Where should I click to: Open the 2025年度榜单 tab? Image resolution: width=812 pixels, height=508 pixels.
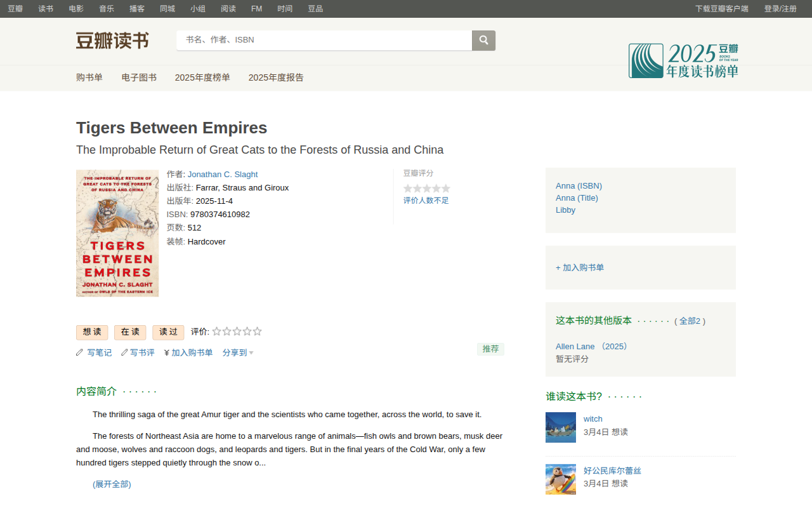pyautogui.click(x=202, y=77)
